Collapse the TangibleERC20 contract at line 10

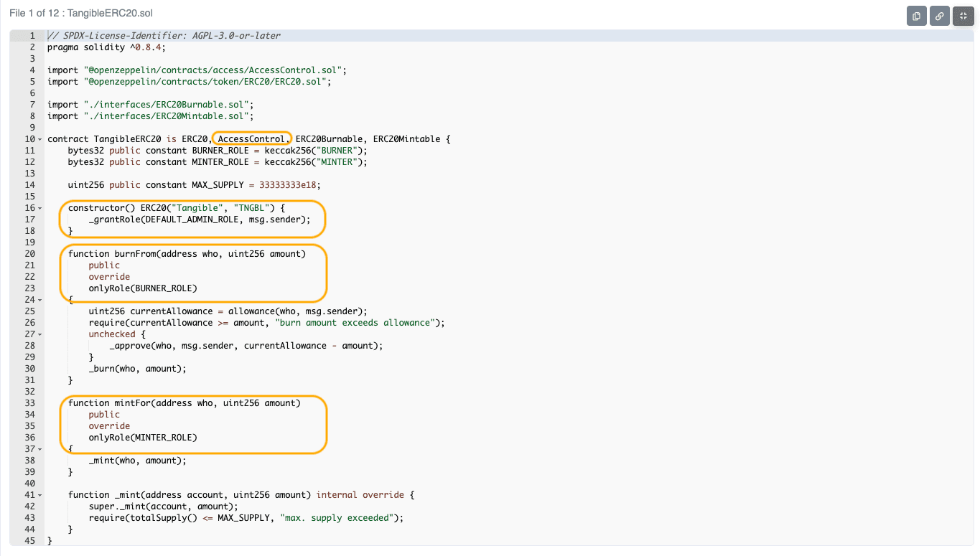39,139
